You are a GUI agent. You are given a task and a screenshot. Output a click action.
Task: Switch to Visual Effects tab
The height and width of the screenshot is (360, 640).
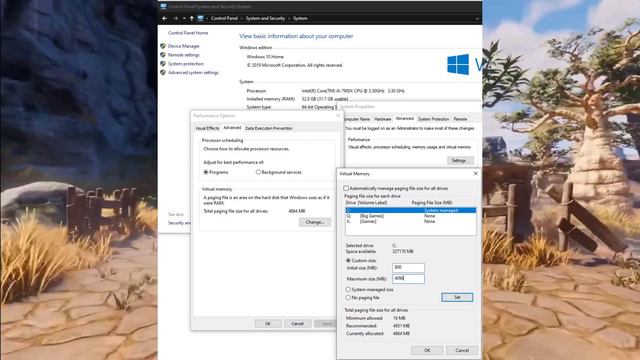pyautogui.click(x=207, y=128)
